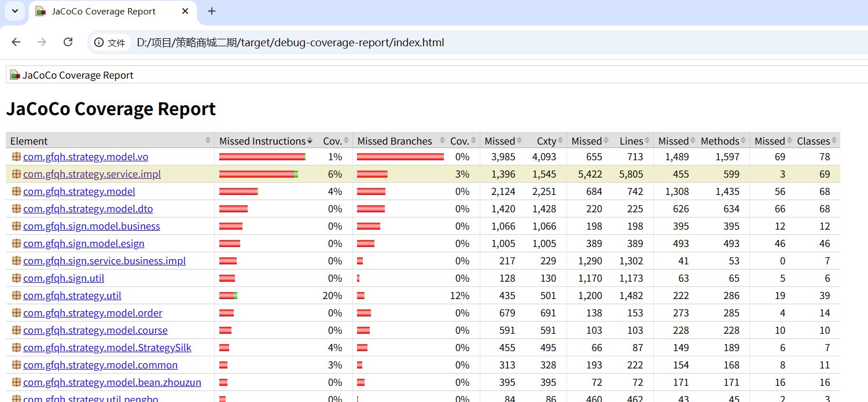Open com.gfqh.sign.service.business.impl package

click(x=104, y=261)
